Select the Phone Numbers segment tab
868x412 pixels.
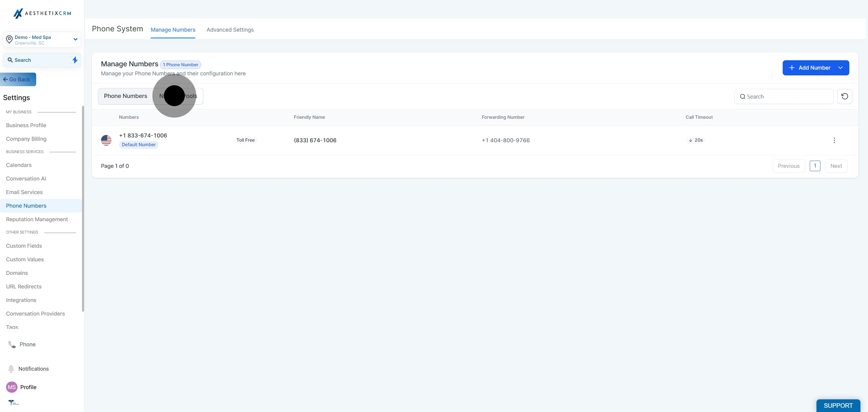tap(125, 96)
